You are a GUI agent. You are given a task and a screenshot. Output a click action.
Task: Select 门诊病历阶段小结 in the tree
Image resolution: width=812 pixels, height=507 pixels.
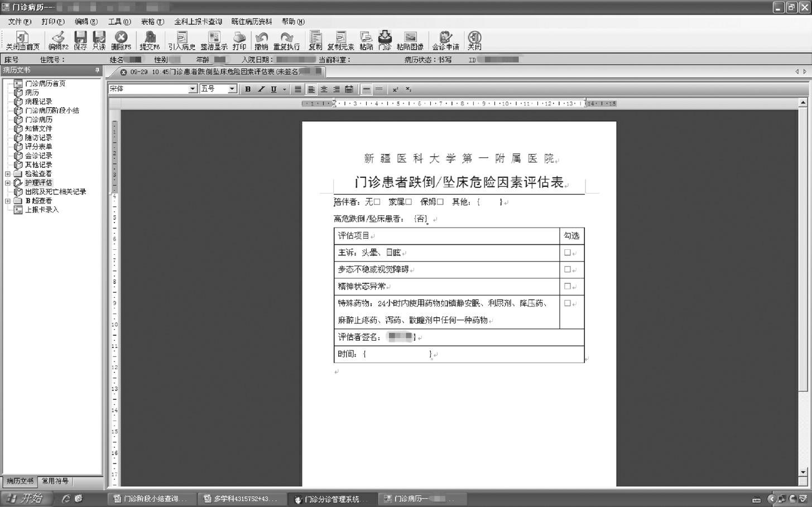(x=52, y=110)
